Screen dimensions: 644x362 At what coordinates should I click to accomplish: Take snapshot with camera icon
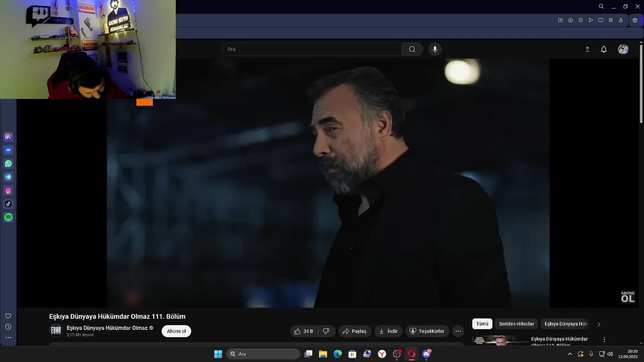(x=571, y=20)
